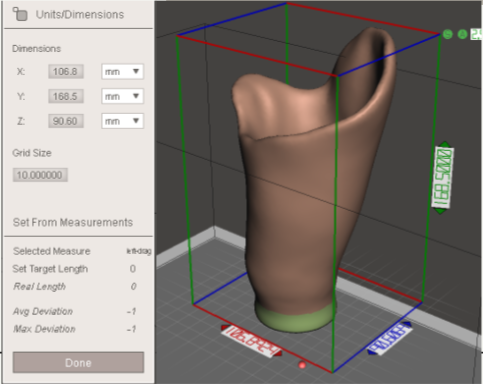Click the blue Z dimension label on the bounding box
483x384 pixels.
[x=389, y=339]
